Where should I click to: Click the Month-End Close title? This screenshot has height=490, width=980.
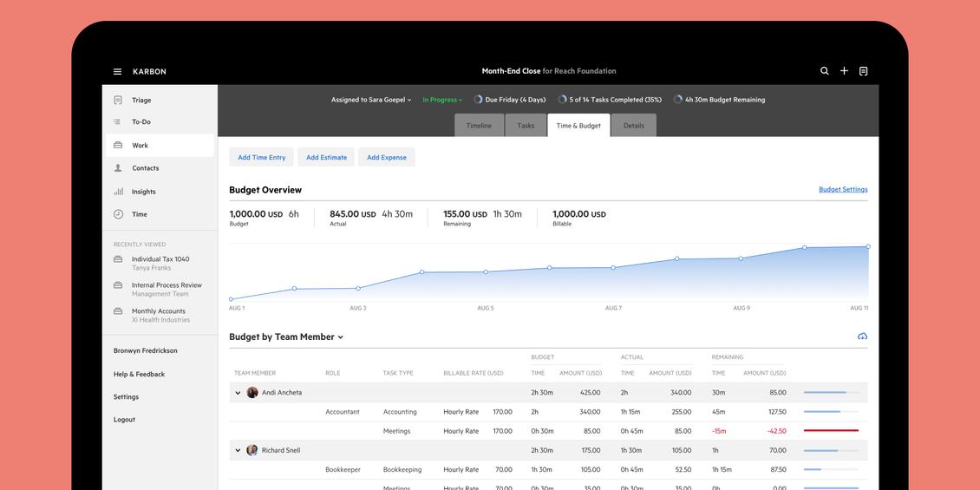[511, 71]
